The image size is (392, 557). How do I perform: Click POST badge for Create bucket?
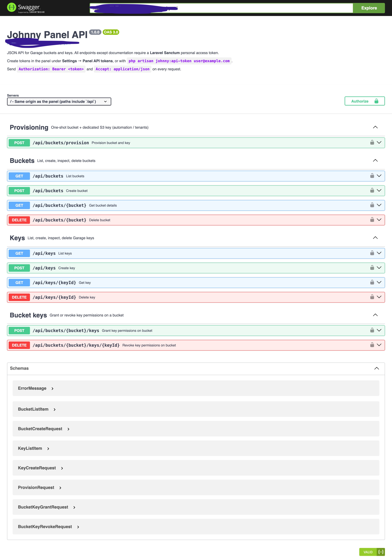[19, 191]
